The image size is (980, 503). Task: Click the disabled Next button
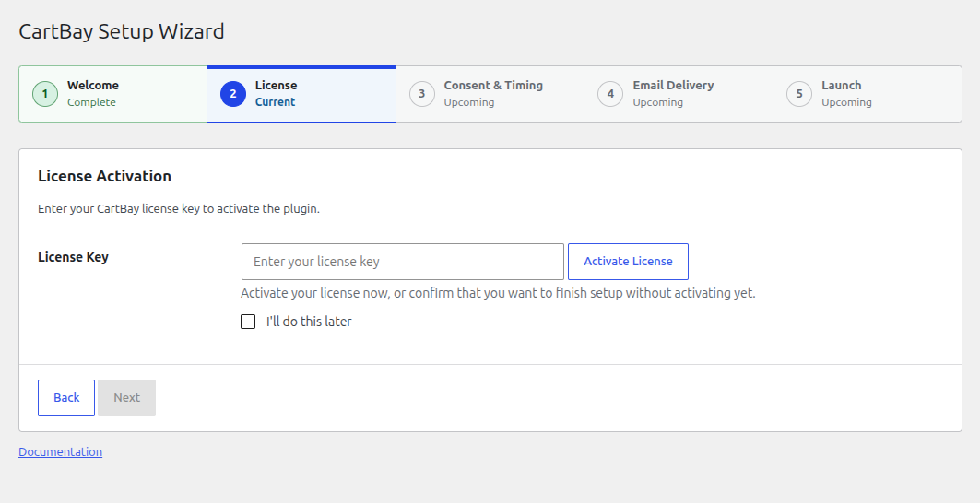point(127,398)
